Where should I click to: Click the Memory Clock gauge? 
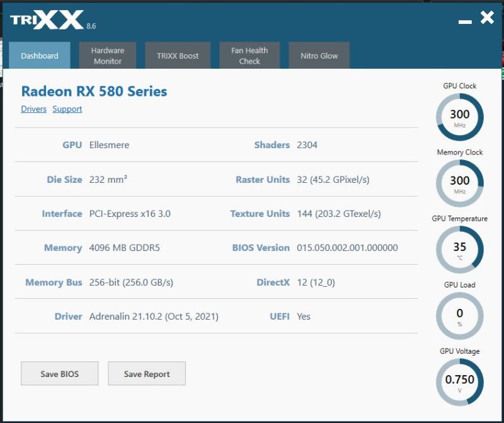(460, 183)
